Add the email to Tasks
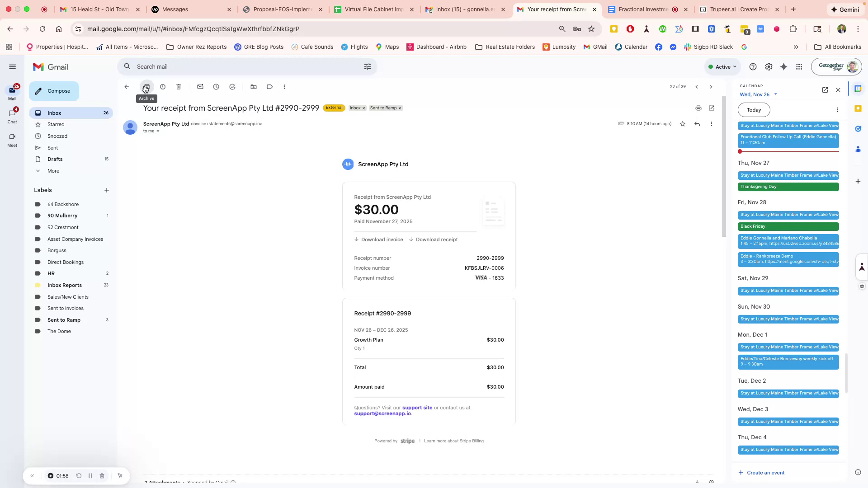This screenshot has height=488, width=868. (x=233, y=87)
